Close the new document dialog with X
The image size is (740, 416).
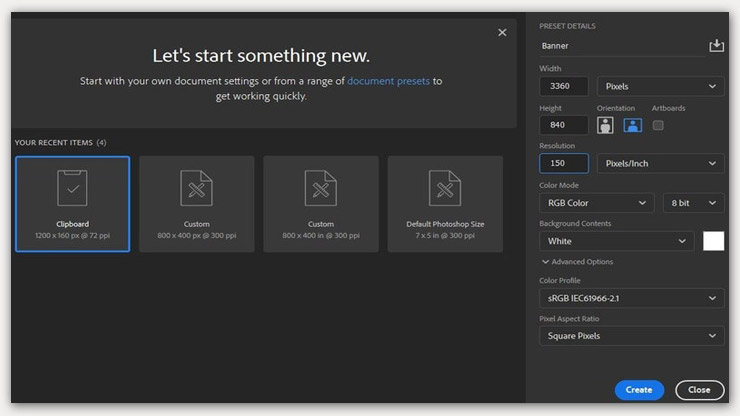(502, 33)
